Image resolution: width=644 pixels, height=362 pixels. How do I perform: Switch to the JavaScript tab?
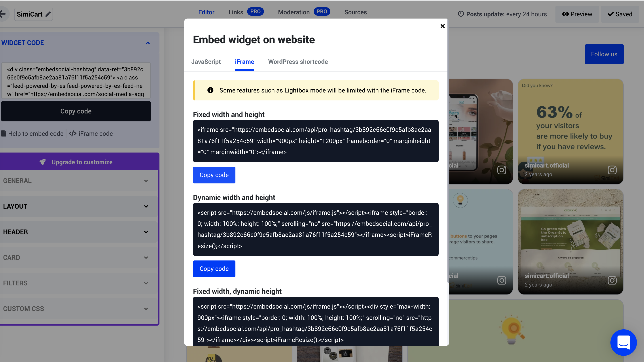206,62
